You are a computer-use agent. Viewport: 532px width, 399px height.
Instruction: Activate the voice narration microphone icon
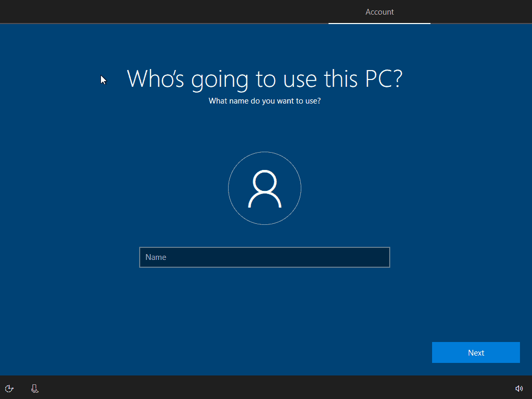(x=35, y=389)
